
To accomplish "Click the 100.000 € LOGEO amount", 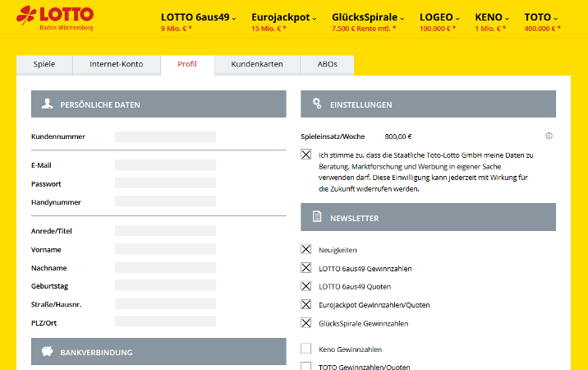I will point(438,29).
